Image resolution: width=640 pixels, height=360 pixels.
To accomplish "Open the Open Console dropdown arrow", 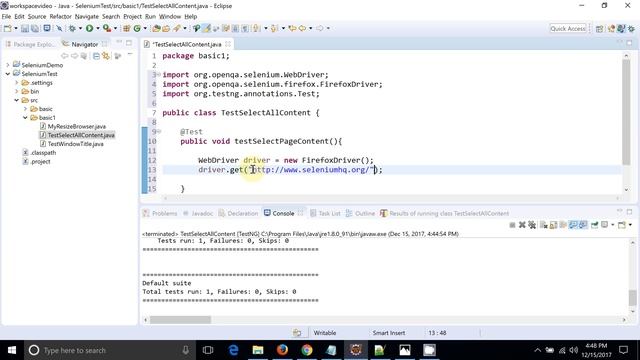I will tap(630, 225).
